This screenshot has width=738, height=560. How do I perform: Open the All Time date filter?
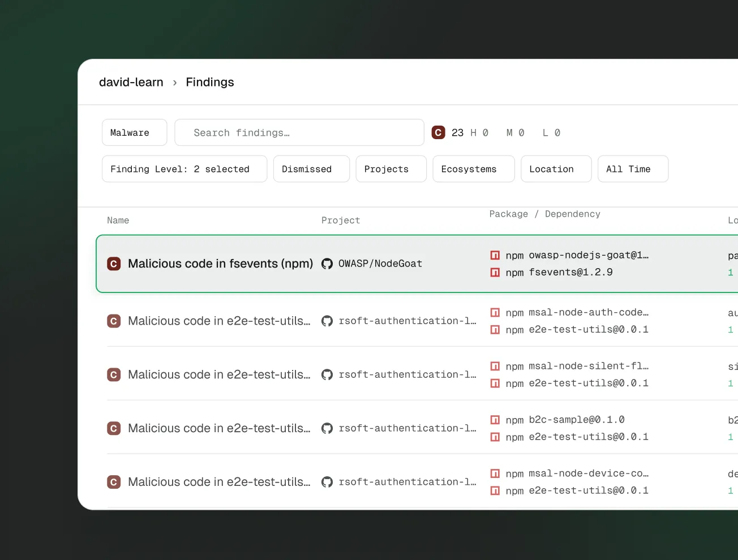coord(633,169)
